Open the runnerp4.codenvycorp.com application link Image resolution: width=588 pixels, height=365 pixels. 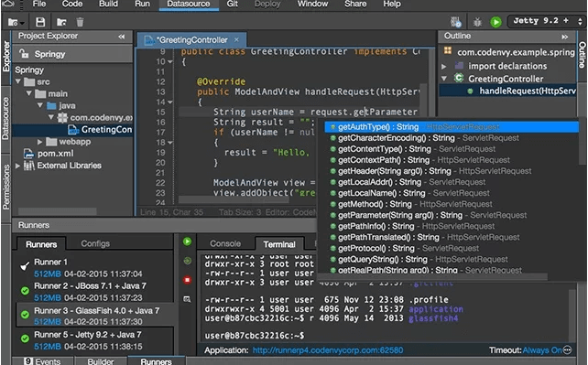[x=328, y=350]
